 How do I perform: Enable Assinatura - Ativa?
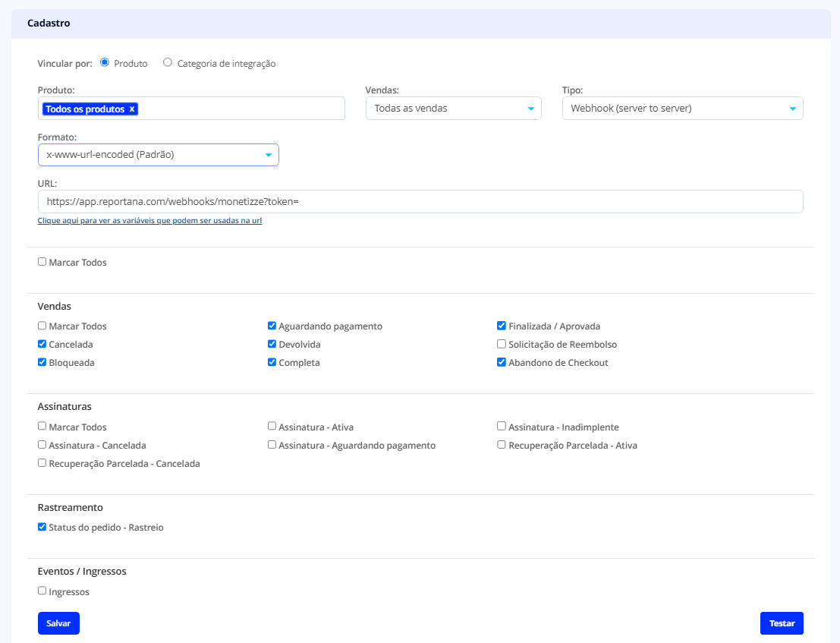click(x=272, y=427)
